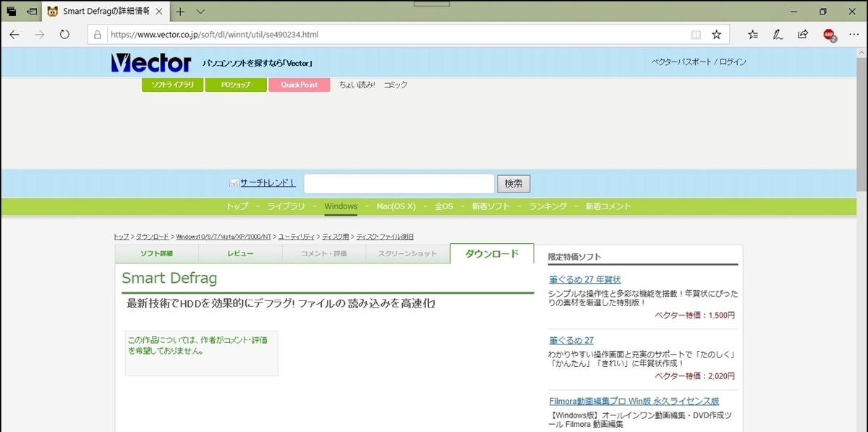Open browser settings ellipsis menu
This screenshot has width=868, height=432.
[854, 34]
